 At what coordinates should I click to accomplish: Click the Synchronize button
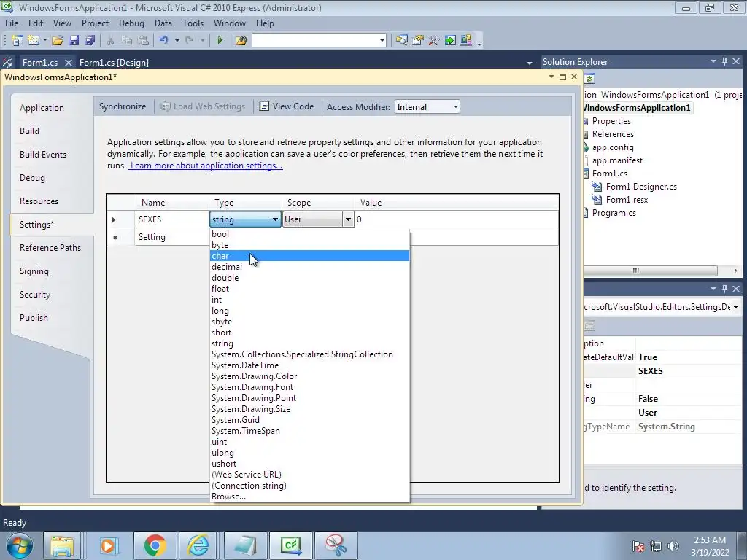click(123, 106)
